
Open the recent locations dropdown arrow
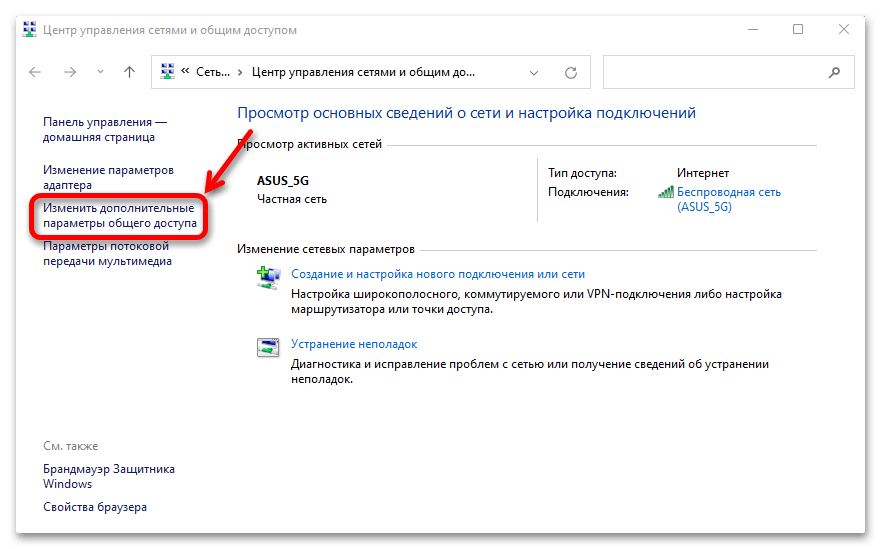pyautogui.click(x=99, y=72)
